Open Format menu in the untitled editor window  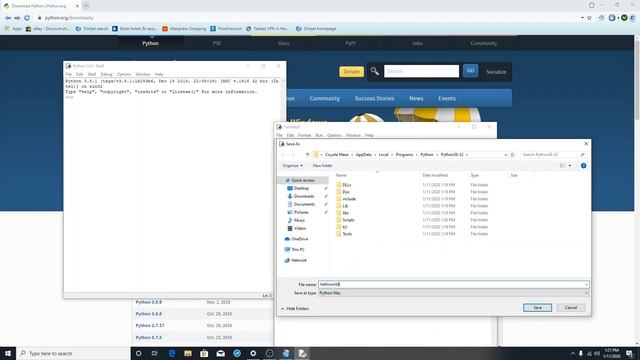pyautogui.click(x=304, y=135)
